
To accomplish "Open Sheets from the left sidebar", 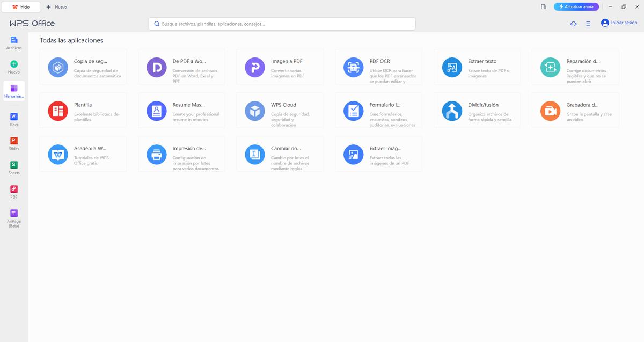I will [x=14, y=168].
